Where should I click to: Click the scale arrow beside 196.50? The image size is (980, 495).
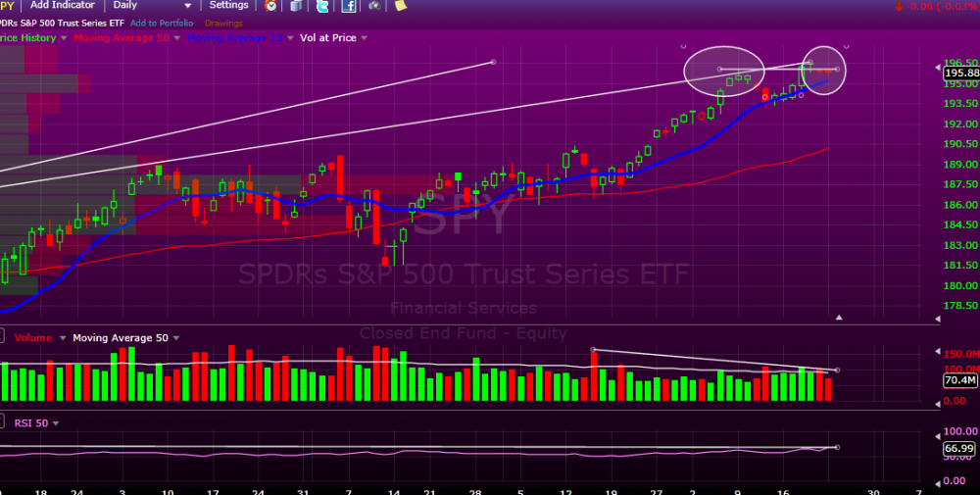pos(938,67)
